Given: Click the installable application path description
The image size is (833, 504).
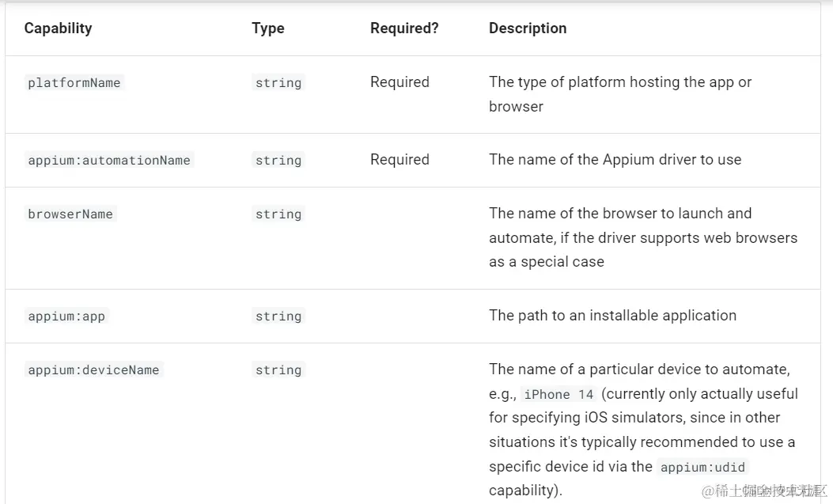Looking at the screenshot, I should [612, 316].
